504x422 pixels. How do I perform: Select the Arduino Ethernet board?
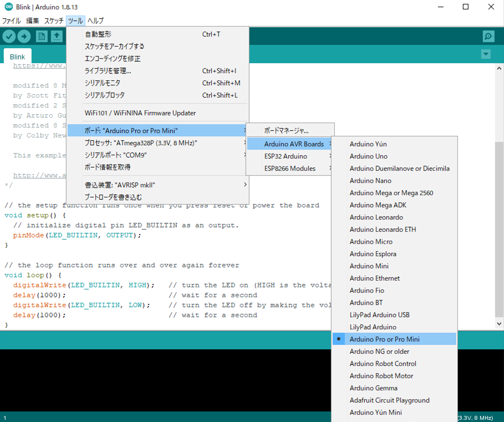(x=394, y=278)
